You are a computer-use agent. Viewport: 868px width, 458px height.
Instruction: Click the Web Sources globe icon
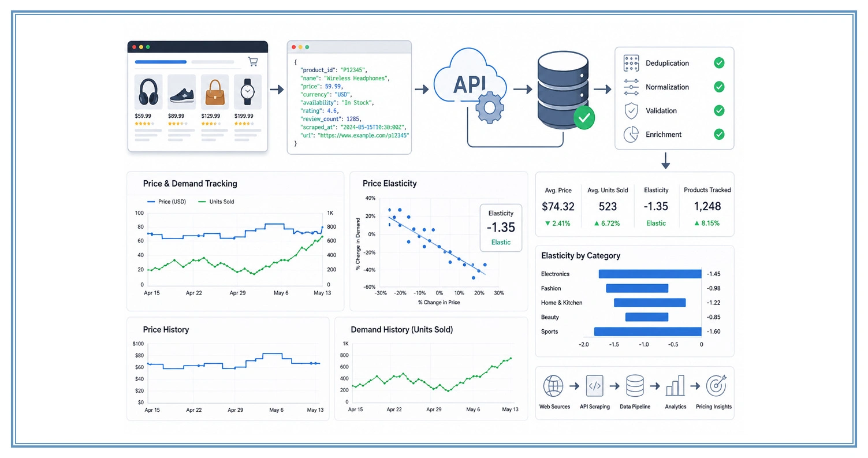[x=553, y=385]
